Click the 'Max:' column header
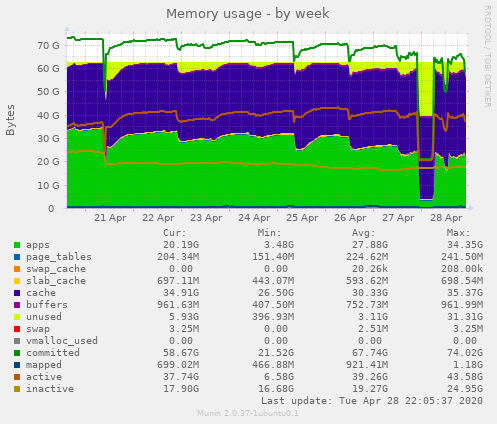Image resolution: width=497 pixels, height=424 pixels. [458, 233]
